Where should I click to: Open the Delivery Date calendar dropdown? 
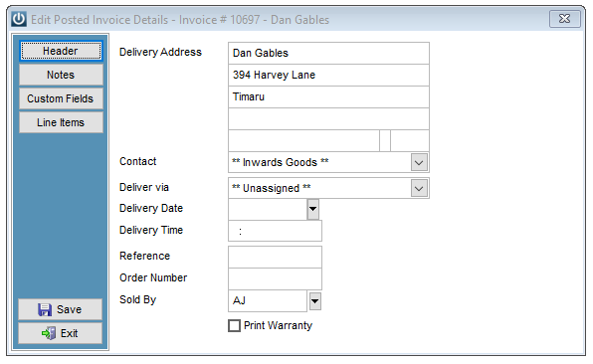coord(312,209)
